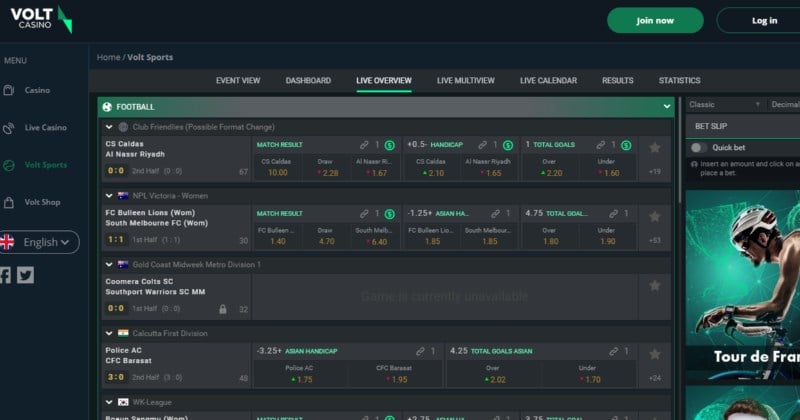The width and height of the screenshot is (800, 420).
Task: Bet on Draw at 2.28
Action: (x=326, y=167)
